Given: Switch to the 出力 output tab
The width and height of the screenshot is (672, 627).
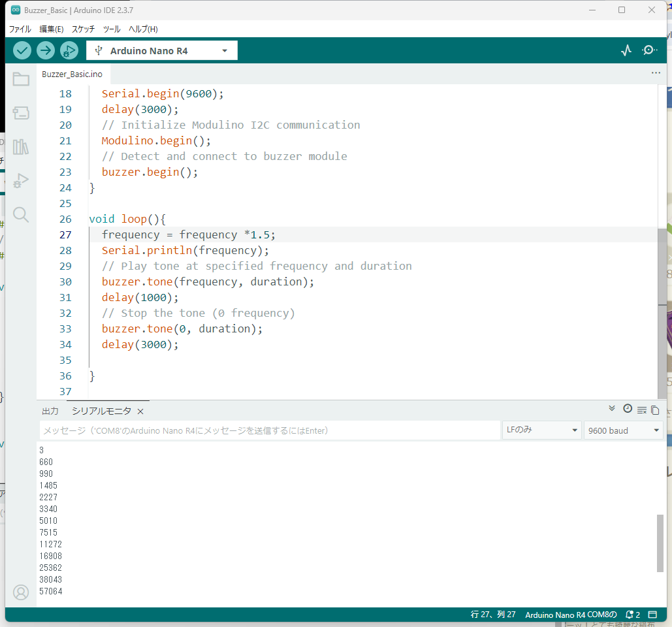Looking at the screenshot, I should pos(50,411).
